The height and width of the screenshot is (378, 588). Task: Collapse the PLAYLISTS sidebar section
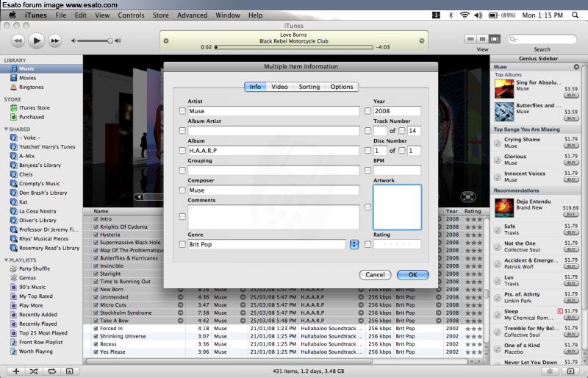6,260
